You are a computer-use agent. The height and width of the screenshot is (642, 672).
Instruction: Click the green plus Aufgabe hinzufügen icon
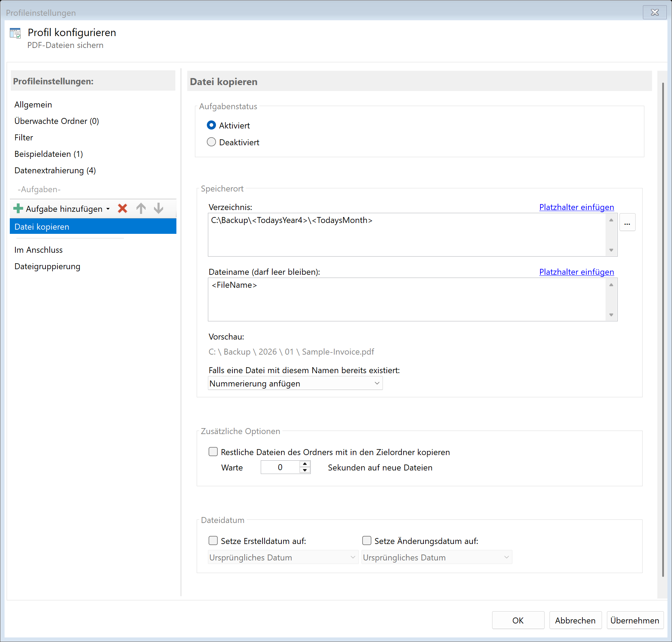[18, 209]
